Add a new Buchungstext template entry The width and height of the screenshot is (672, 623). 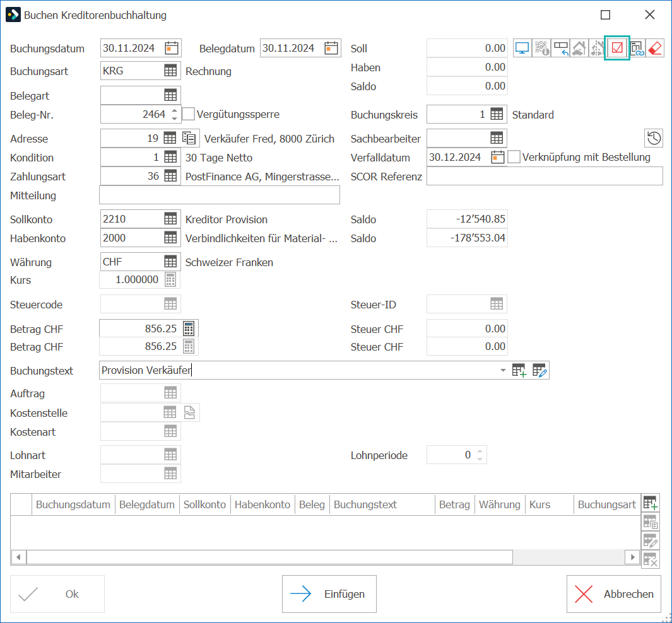click(519, 370)
